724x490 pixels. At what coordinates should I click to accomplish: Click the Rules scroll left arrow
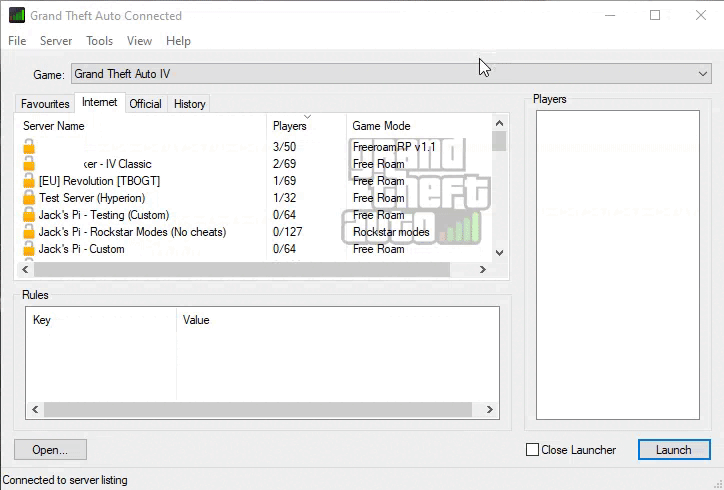coord(35,409)
